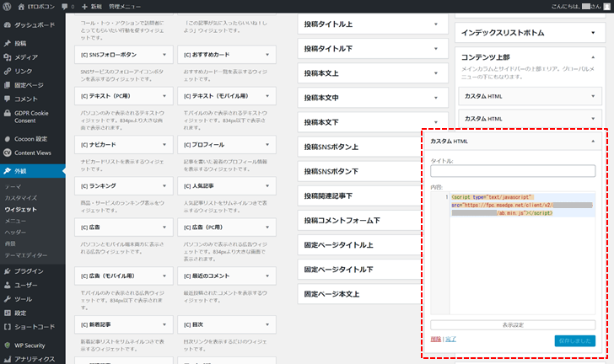Click the 削除 link in the widget
614x364 pixels.
436,340
